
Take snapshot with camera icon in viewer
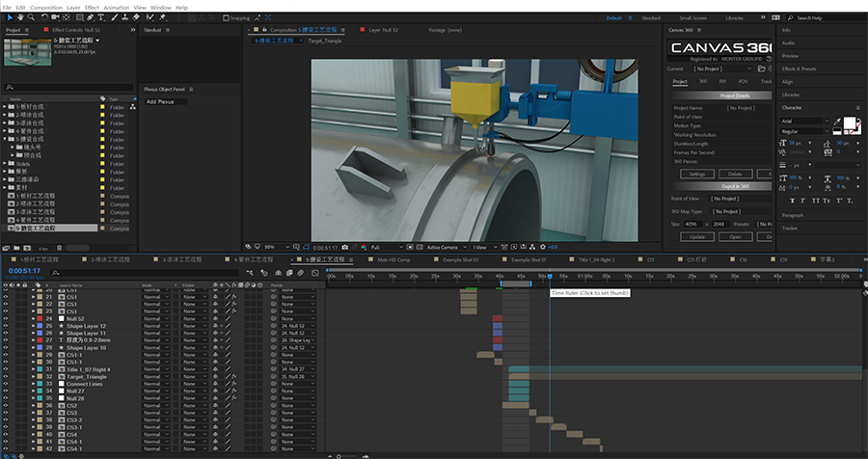[x=345, y=247]
